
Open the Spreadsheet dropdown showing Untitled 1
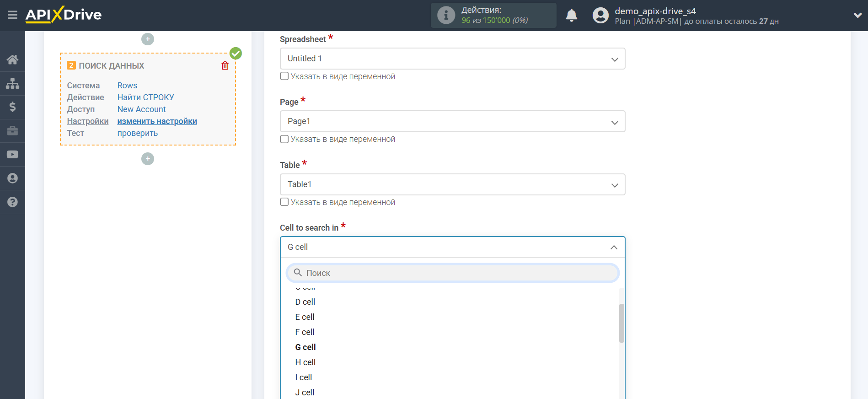(452, 59)
